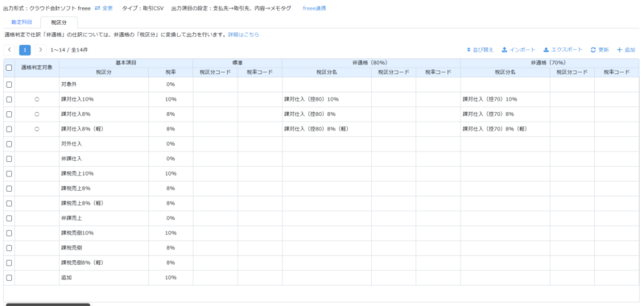Toggle the select-all header checkbox

pos(9,68)
